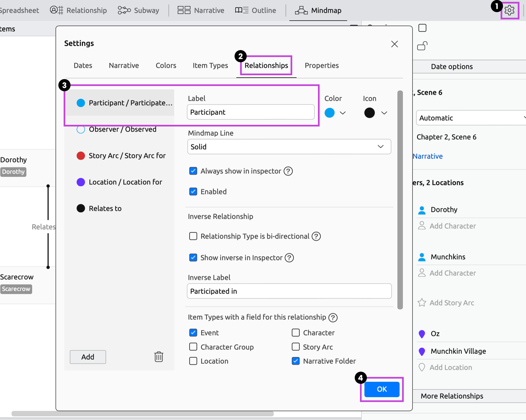526x420 pixels.
Task: Uncheck the Narrative Folder item type
Action: [x=296, y=361]
